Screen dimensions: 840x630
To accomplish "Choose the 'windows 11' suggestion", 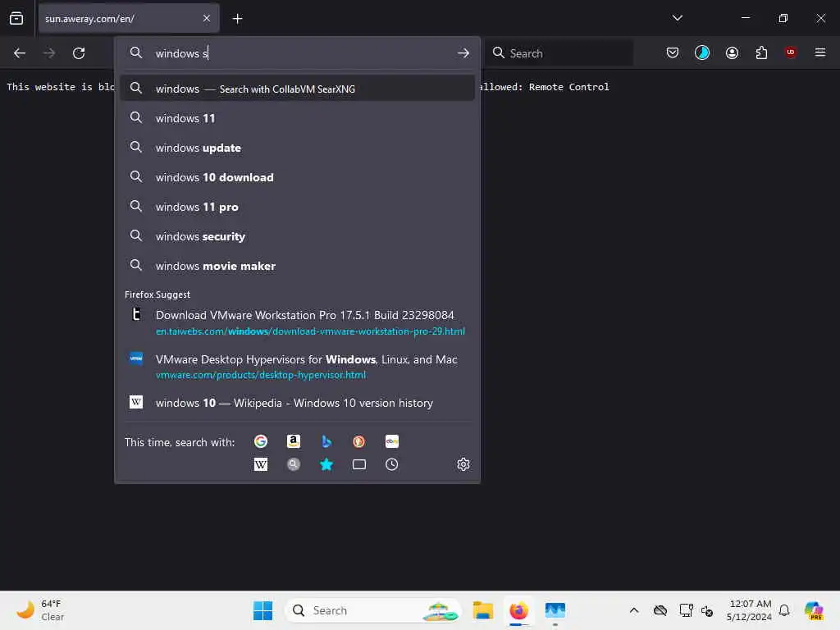I will coord(297,118).
